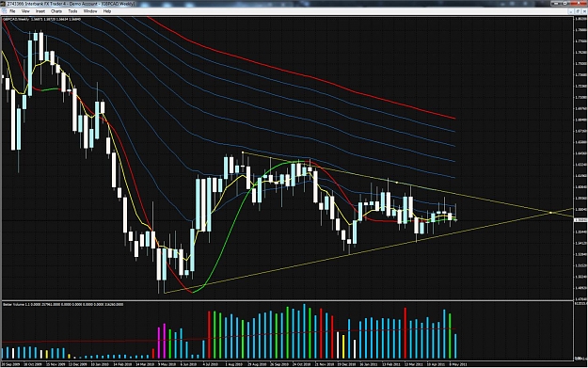Viewport: 588px width, 368px height.
Task: Close the GBPCAD chart child window
Action: click(x=583, y=11)
